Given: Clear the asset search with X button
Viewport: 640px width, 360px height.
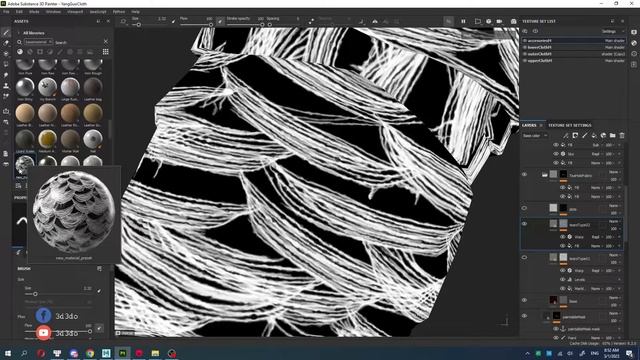Looking at the screenshot, I should coord(106,42).
